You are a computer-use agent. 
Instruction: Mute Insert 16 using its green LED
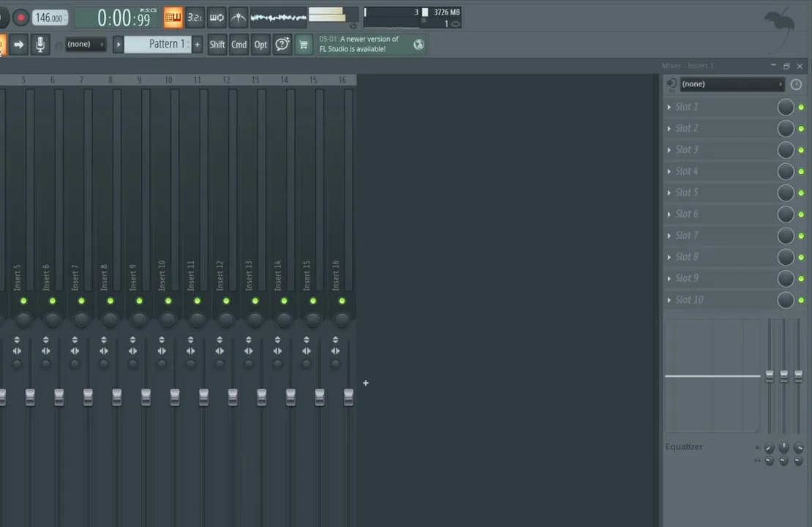click(x=342, y=301)
